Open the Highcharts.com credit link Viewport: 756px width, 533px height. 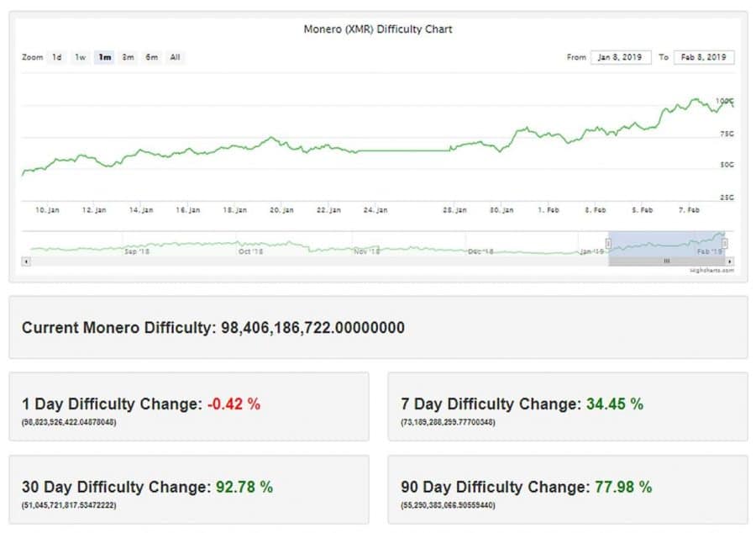[x=711, y=271]
